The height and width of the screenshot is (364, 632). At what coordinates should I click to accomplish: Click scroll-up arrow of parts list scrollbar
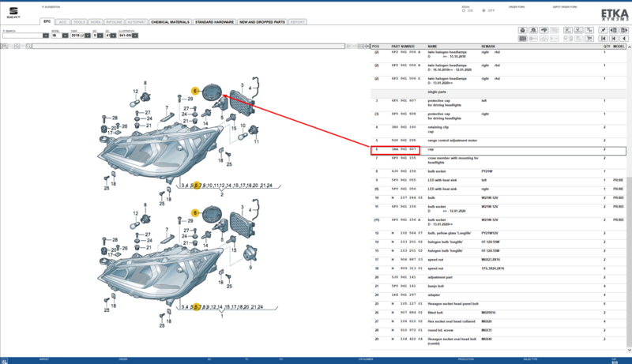629,47
